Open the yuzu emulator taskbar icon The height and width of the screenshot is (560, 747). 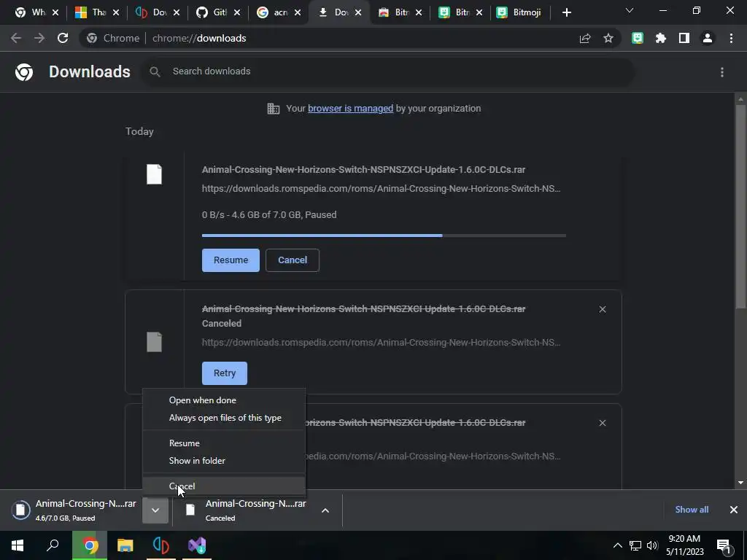coord(161,545)
